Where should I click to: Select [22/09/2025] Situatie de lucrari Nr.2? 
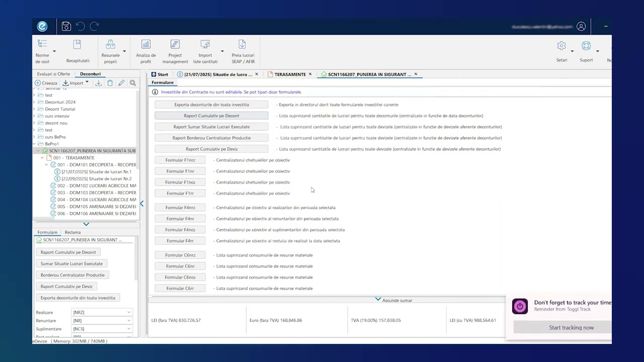pos(93,178)
